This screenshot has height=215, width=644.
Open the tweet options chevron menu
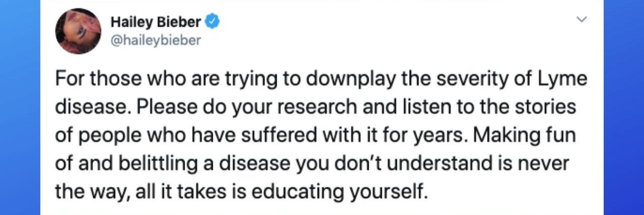pos(582,20)
